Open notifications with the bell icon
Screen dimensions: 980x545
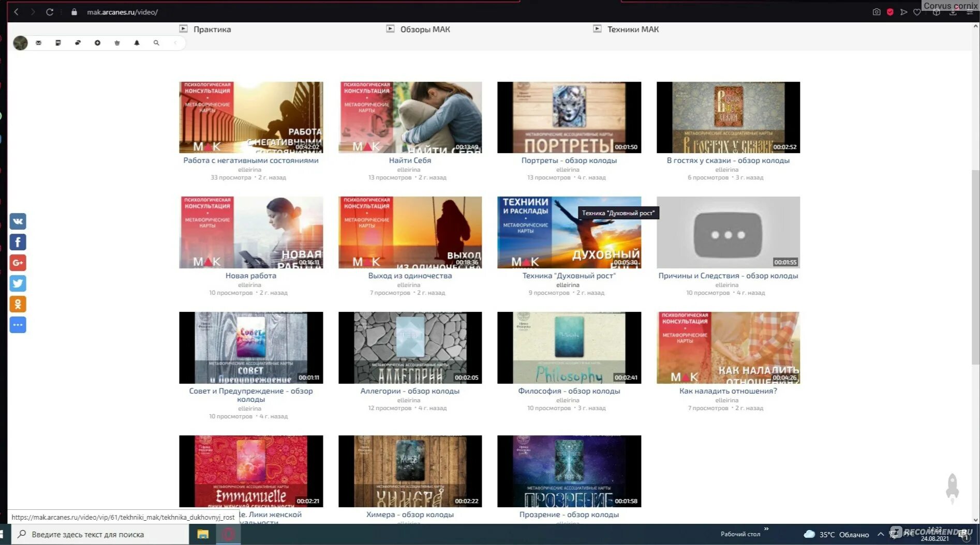pos(137,43)
